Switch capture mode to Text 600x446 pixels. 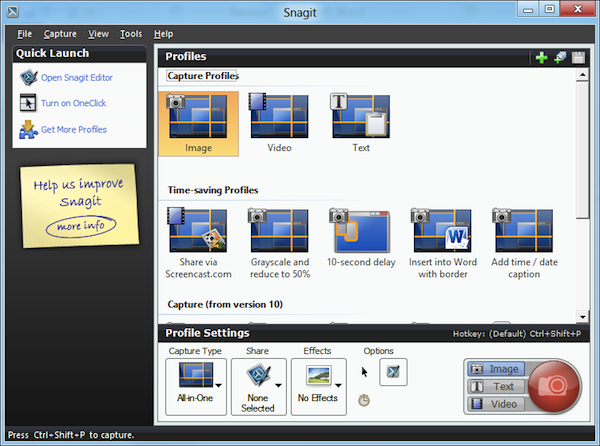496,387
